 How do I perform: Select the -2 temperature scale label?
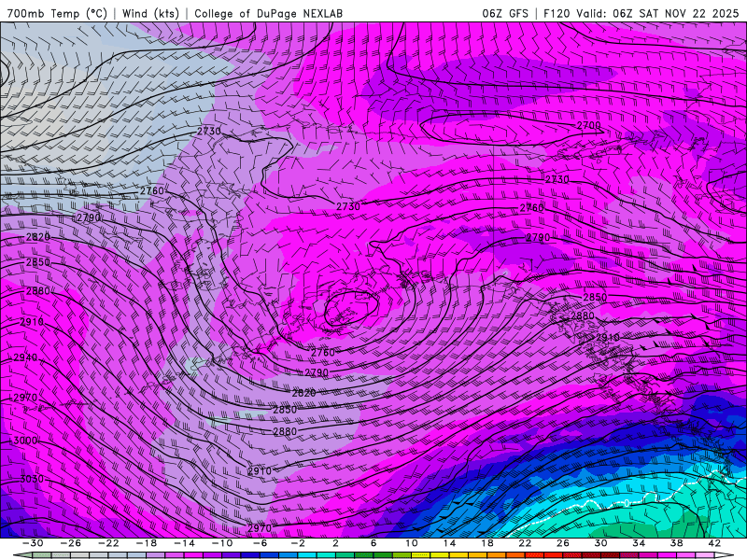point(298,543)
